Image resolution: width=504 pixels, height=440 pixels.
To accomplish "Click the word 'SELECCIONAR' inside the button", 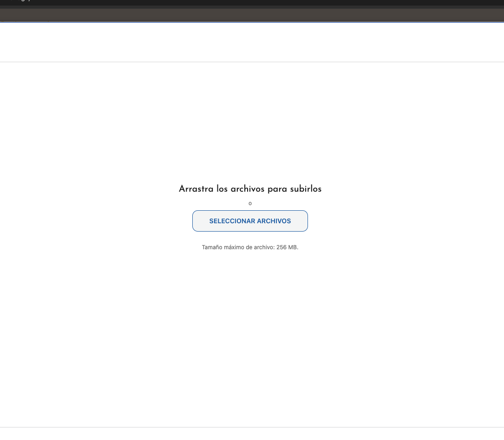I will tap(229, 221).
